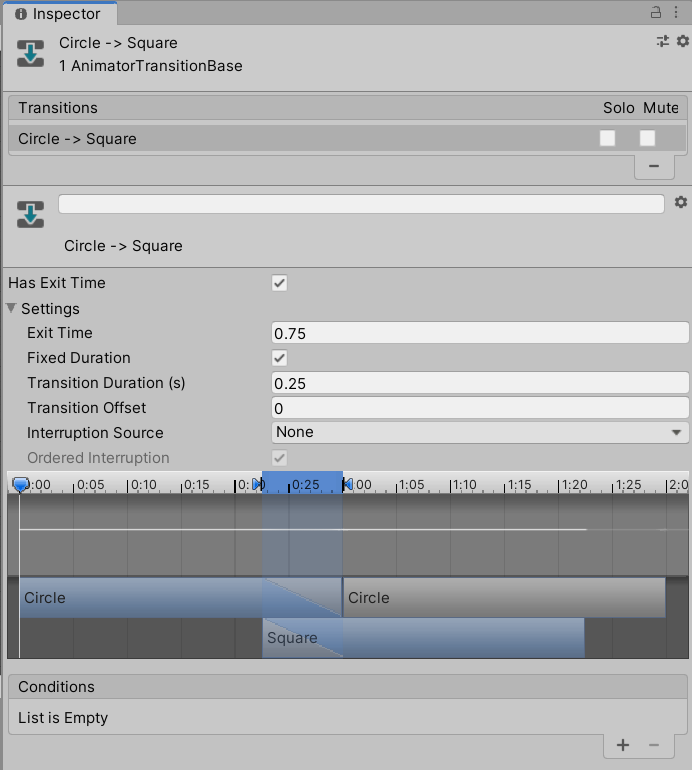The height and width of the screenshot is (770, 692).
Task: Open the Inspector tab context menu
Action: pos(678,13)
